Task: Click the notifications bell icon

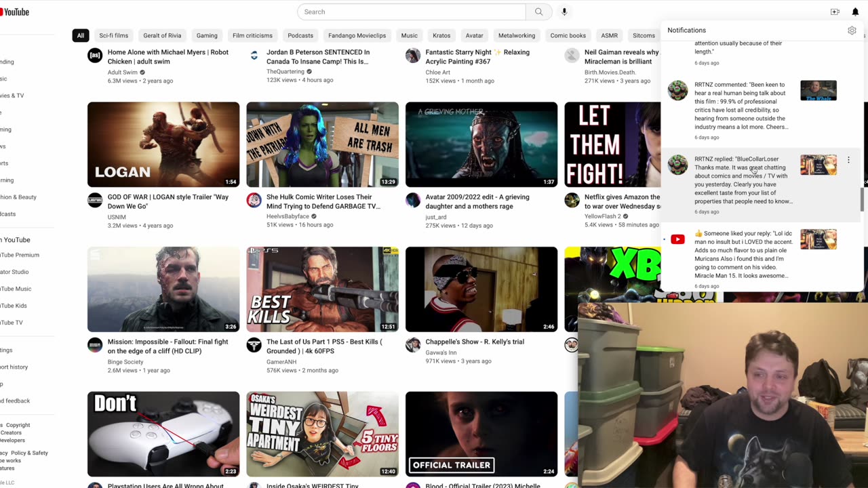Action: point(855,12)
